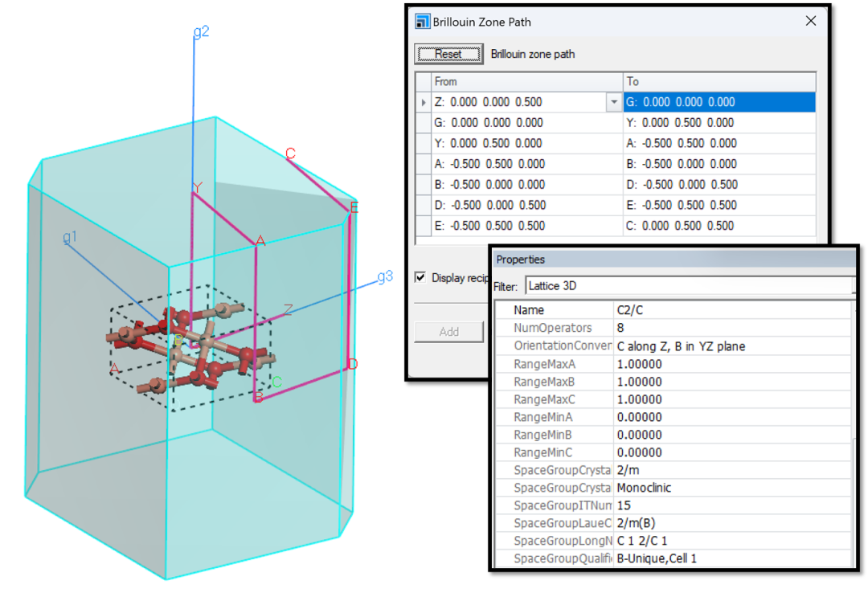Edit the RangeMinA value 0.00000

(732, 417)
